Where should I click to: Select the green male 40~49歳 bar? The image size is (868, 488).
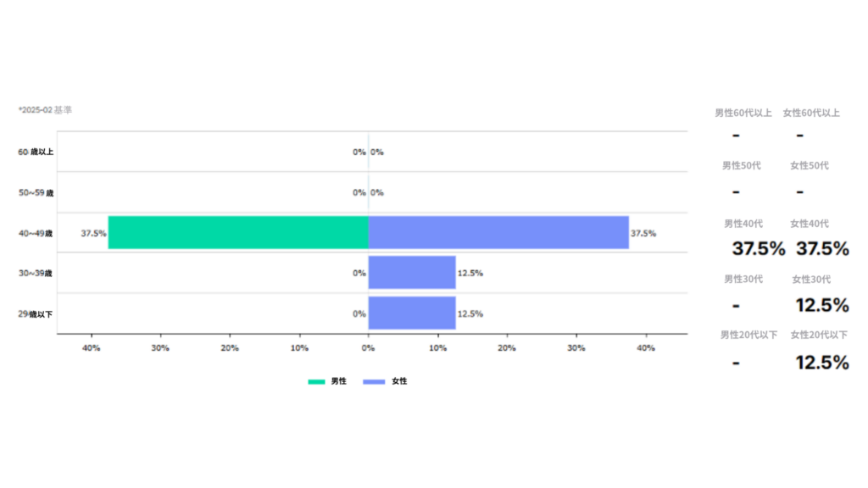238,232
